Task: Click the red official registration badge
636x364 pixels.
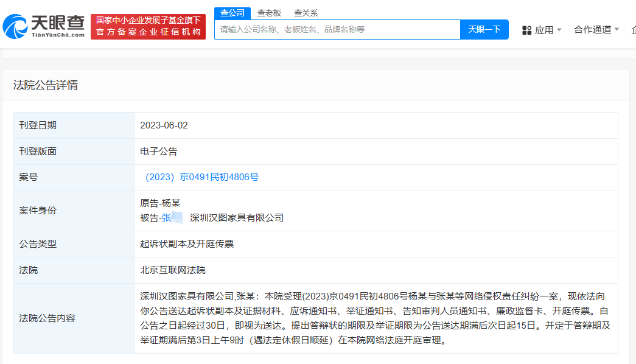Action: pos(148,26)
